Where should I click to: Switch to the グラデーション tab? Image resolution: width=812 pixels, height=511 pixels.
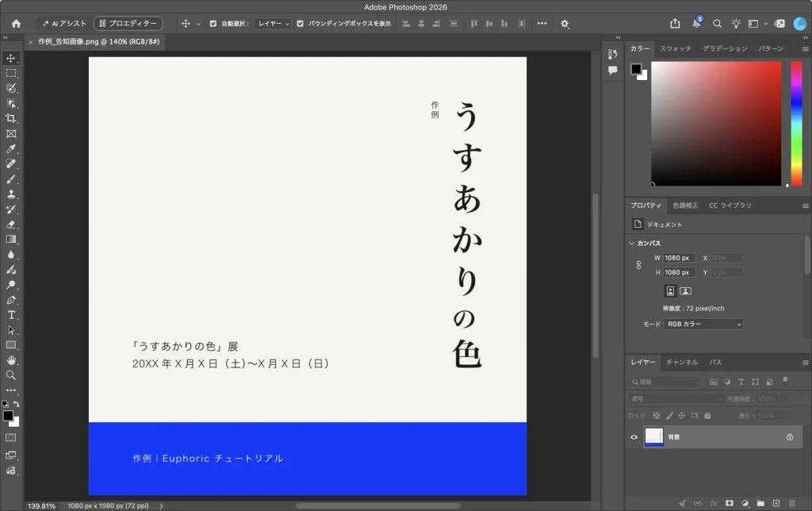tap(725, 48)
